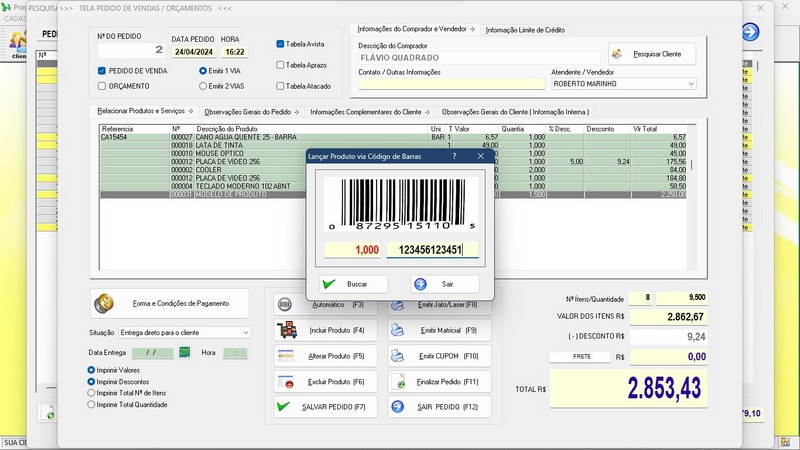
Task: Select Imprimir Total Quantidade radio button
Action: (x=93, y=405)
